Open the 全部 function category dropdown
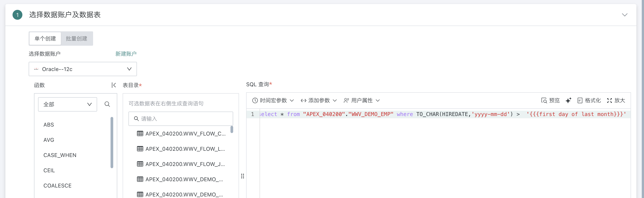This screenshot has height=198, width=644. point(68,104)
